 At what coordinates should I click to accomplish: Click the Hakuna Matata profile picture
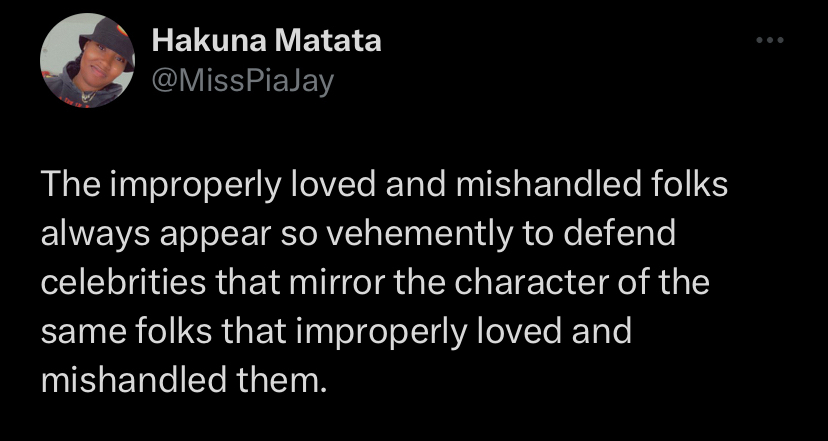click(87, 60)
